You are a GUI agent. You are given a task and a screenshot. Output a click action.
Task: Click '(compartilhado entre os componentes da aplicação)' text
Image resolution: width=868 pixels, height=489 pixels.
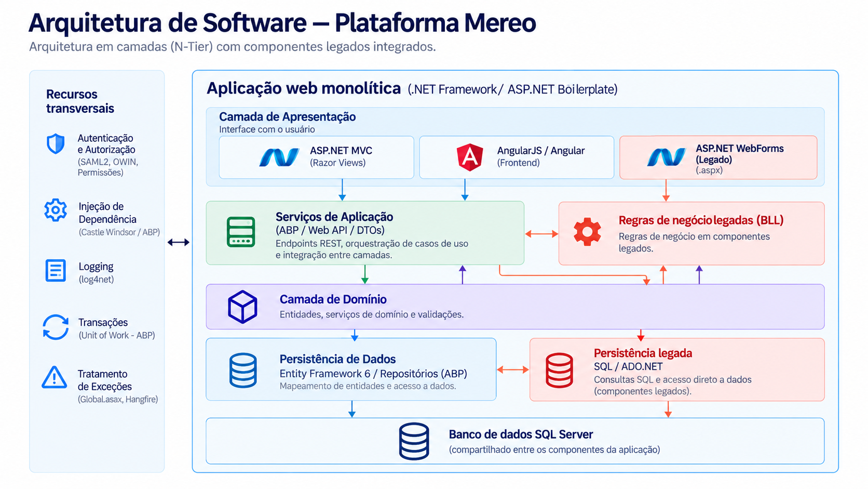point(554,450)
